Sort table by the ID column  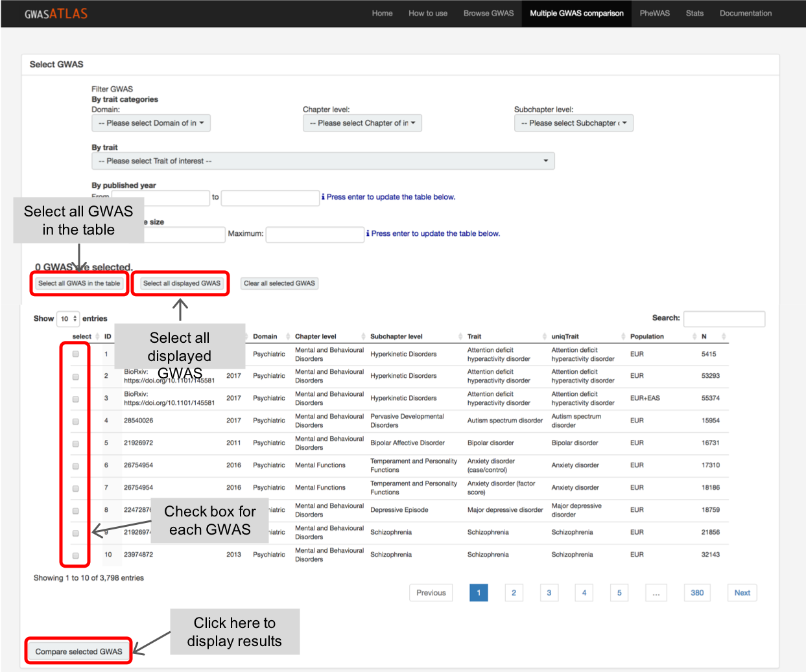tap(108, 336)
